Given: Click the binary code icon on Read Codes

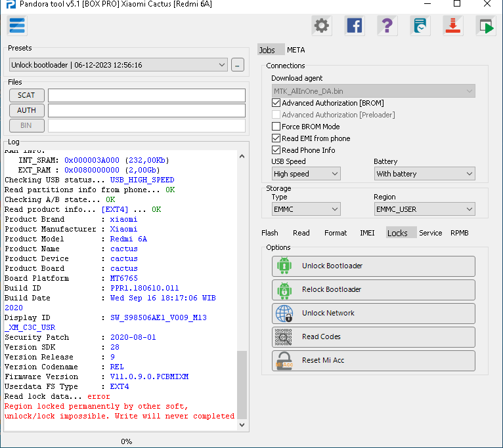Looking at the screenshot, I should 284,336.
